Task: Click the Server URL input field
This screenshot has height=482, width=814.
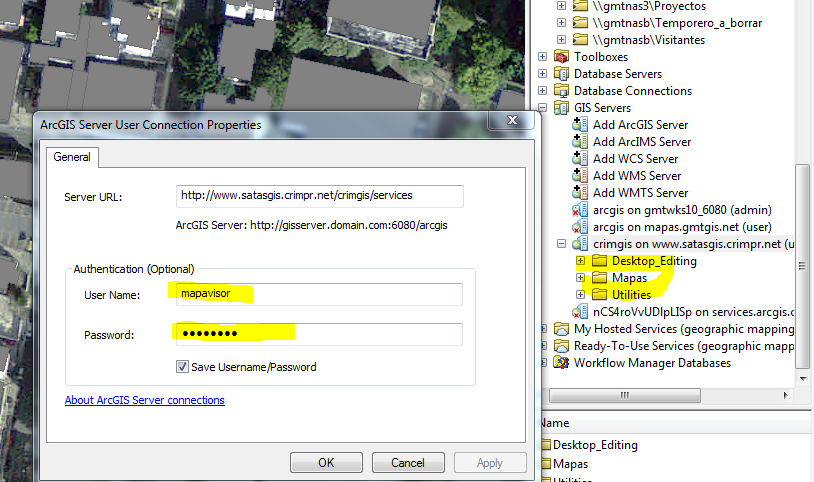Action: (320, 196)
